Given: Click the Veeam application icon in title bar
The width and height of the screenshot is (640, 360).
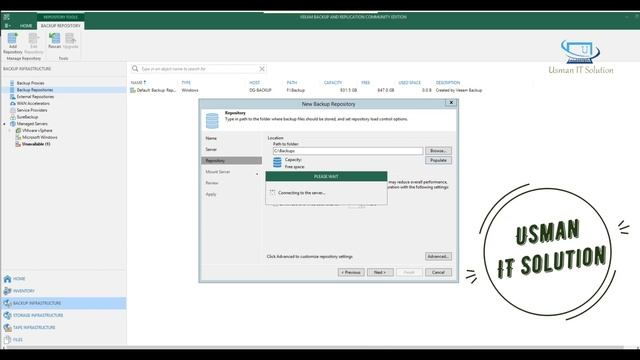Looking at the screenshot, I should [7, 17].
